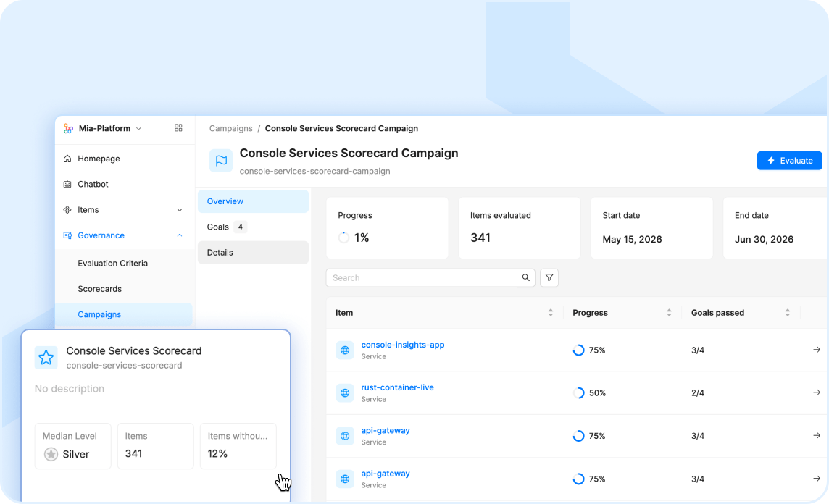Click the Governance sidebar icon
This screenshot has width=829, height=504.
tap(67, 235)
